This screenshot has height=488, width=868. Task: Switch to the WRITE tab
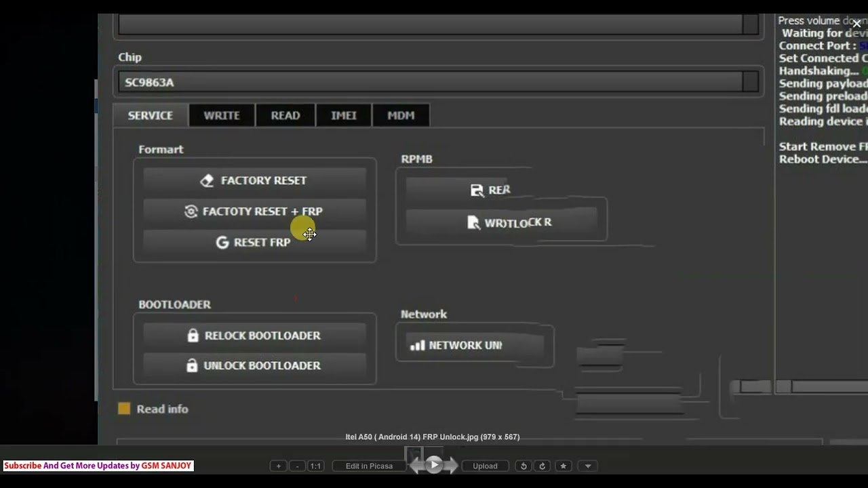222,115
